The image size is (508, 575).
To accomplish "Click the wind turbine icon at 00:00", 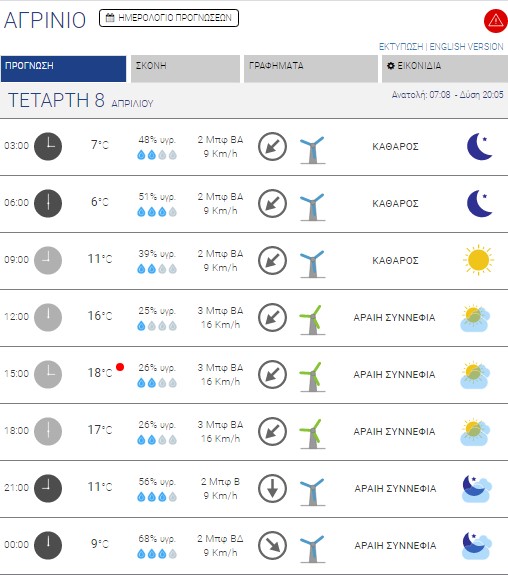I will click(x=312, y=548).
